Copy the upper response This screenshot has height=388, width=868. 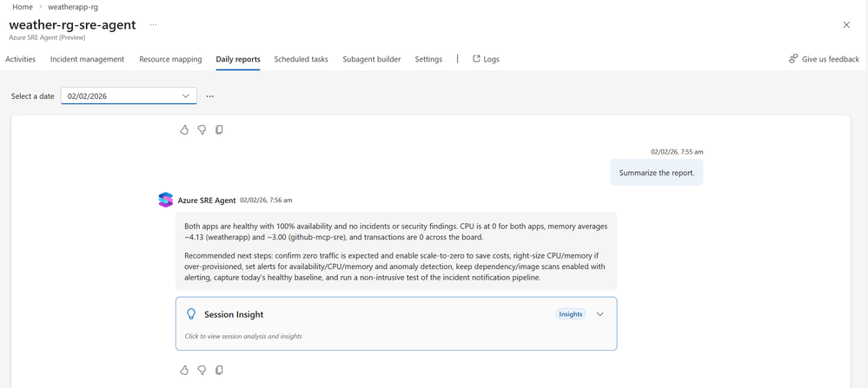(x=219, y=130)
